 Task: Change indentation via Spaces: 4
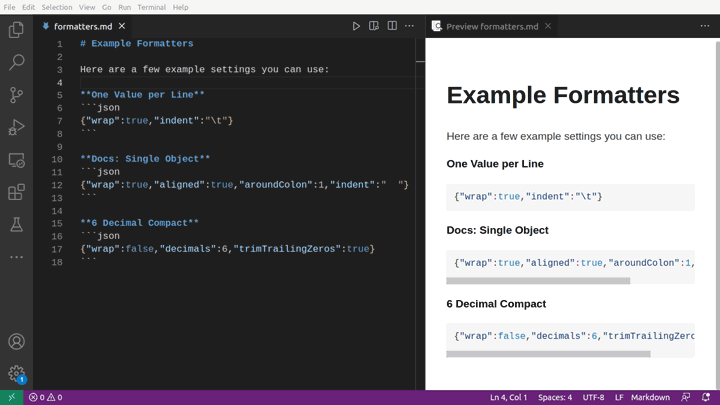coord(555,397)
